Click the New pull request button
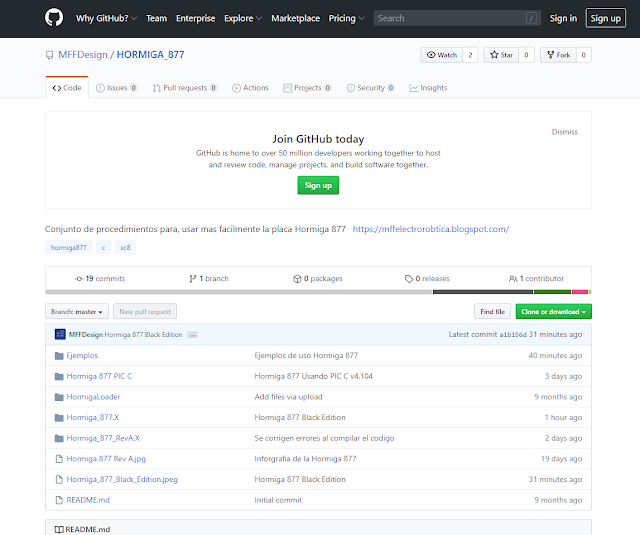 click(145, 311)
